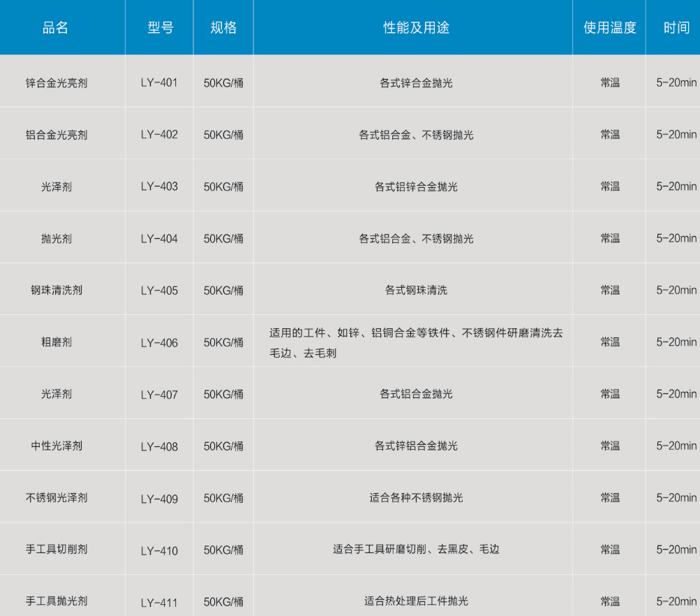Click the 规格 column header

[223, 28]
